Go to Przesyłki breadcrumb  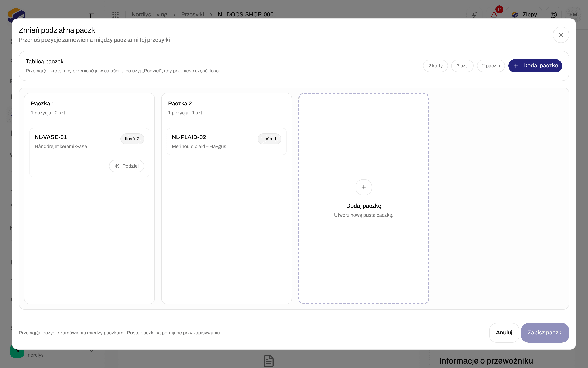pos(193,15)
